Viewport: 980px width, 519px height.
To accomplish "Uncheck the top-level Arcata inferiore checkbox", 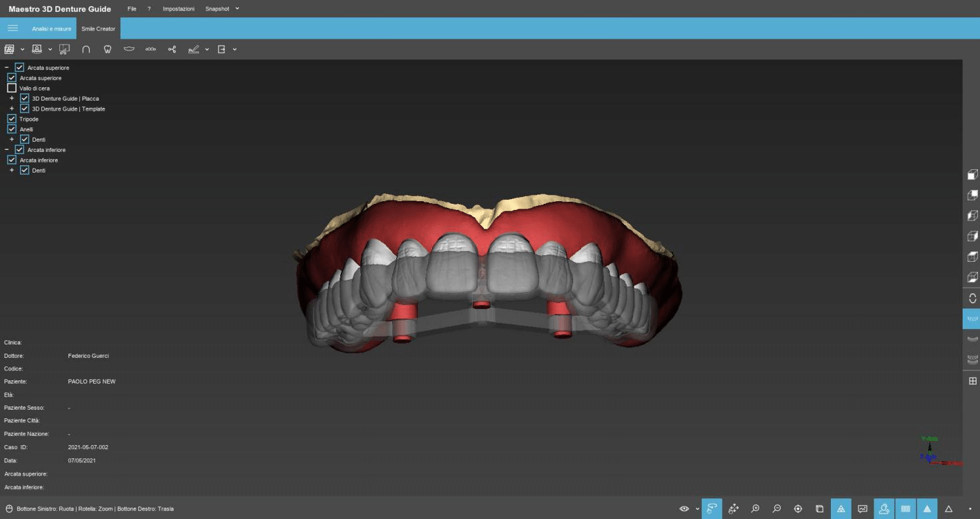I will coord(19,150).
